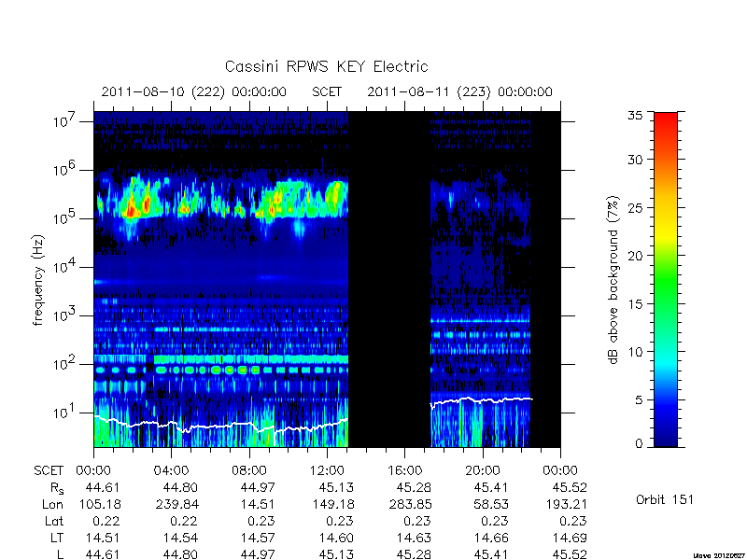This screenshot has height=560, width=747.
Task: Click the Lon row label
Action: (53, 504)
